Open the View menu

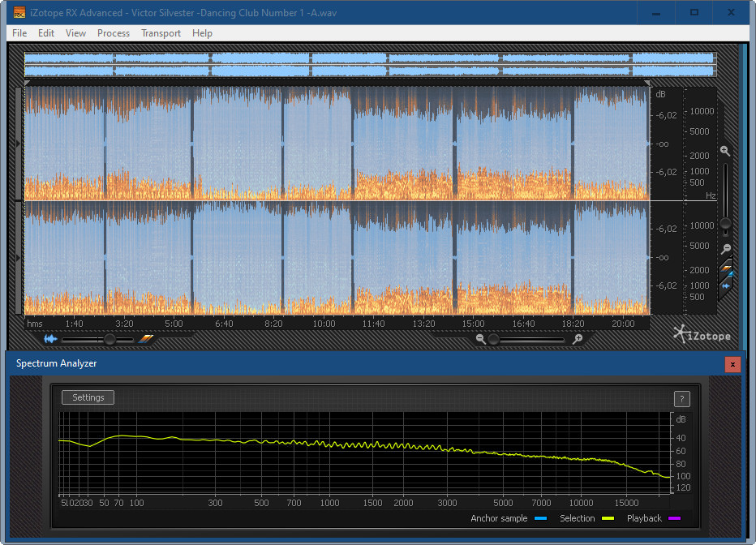(x=75, y=33)
